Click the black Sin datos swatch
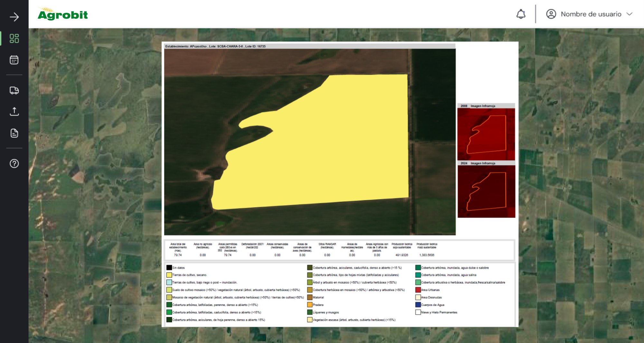Viewport: 644px width, 343px height. click(169, 268)
